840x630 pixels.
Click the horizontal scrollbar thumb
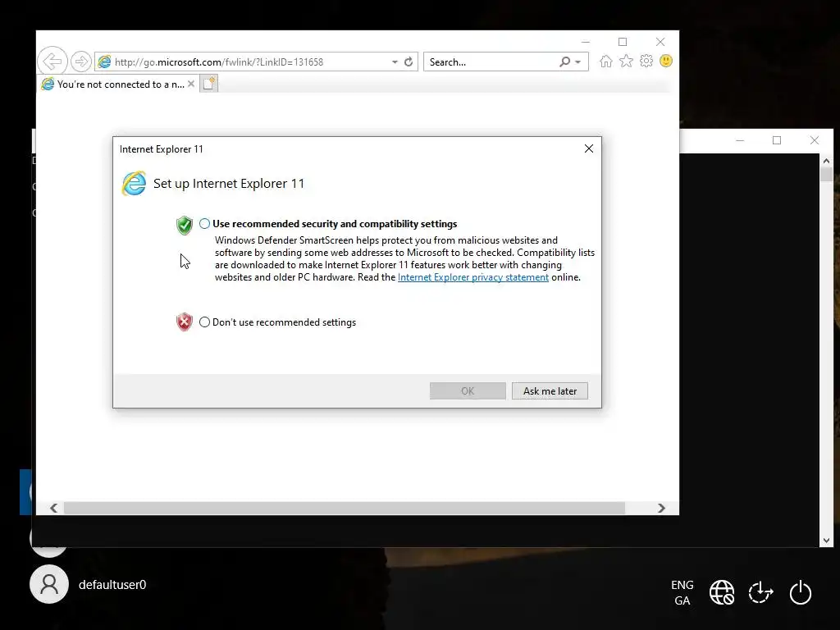[344, 508]
